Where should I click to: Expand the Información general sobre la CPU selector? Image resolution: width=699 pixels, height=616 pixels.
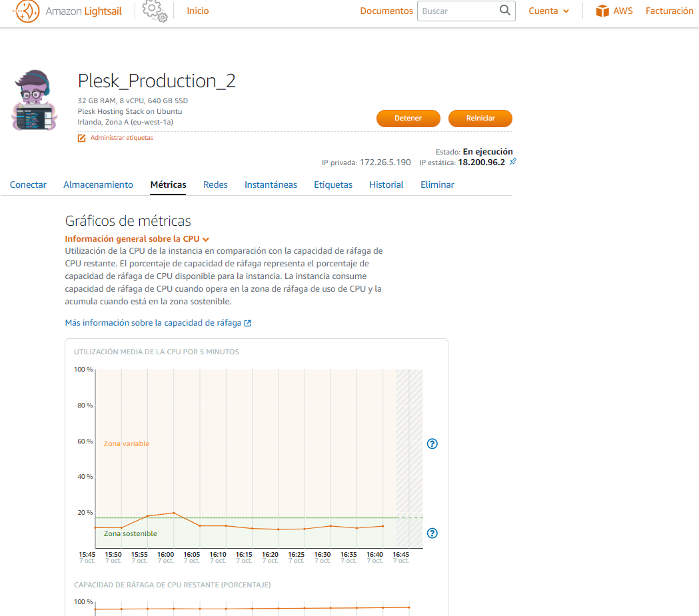coord(137,239)
